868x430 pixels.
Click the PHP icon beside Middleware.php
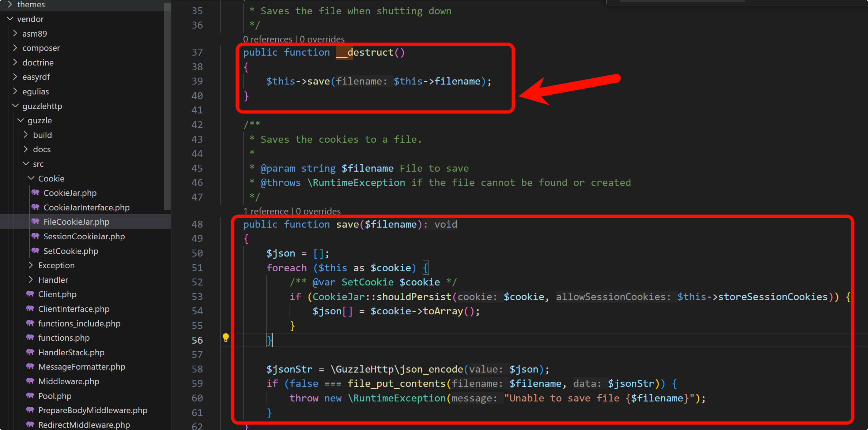point(30,381)
